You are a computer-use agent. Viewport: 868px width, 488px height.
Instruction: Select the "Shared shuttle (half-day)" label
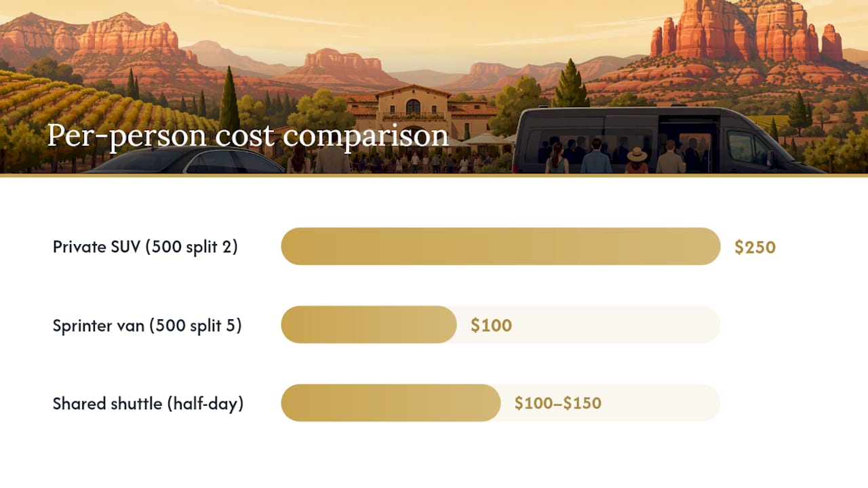[x=148, y=404]
